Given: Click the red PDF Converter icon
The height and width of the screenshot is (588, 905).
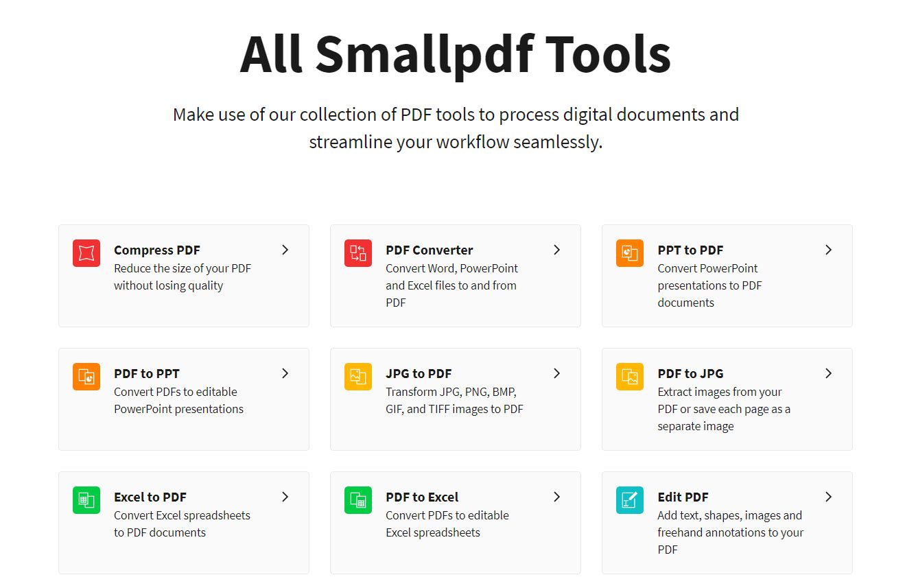Looking at the screenshot, I should click(357, 252).
